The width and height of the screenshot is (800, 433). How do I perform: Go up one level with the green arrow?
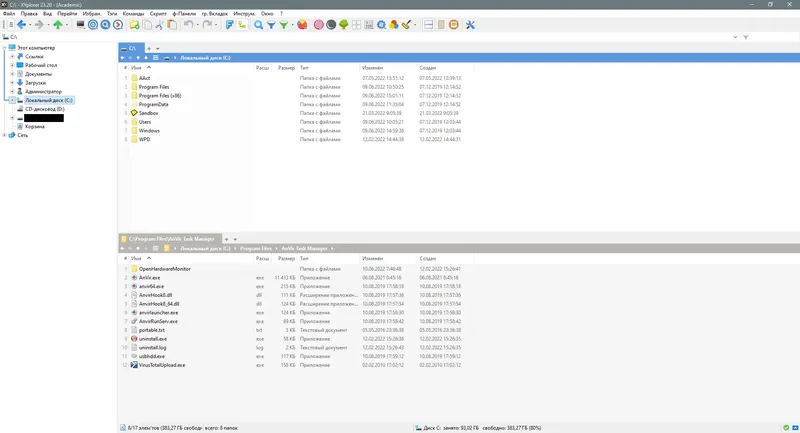click(58, 24)
